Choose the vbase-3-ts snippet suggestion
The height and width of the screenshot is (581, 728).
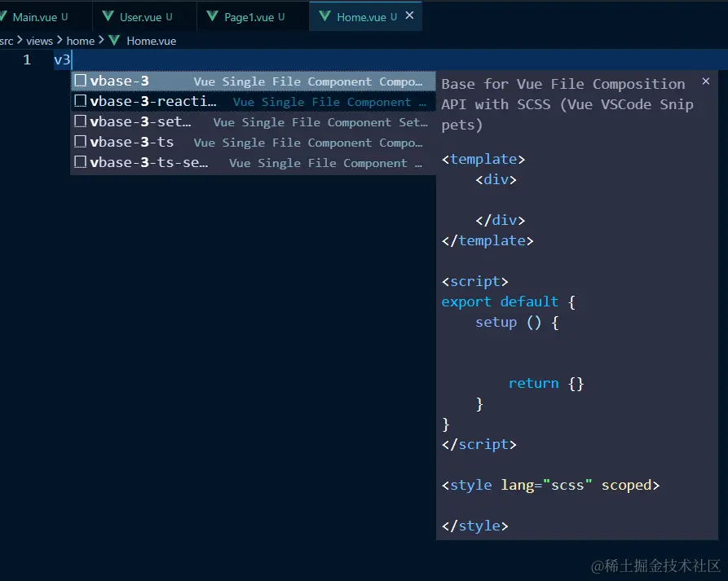pyautogui.click(x=253, y=142)
